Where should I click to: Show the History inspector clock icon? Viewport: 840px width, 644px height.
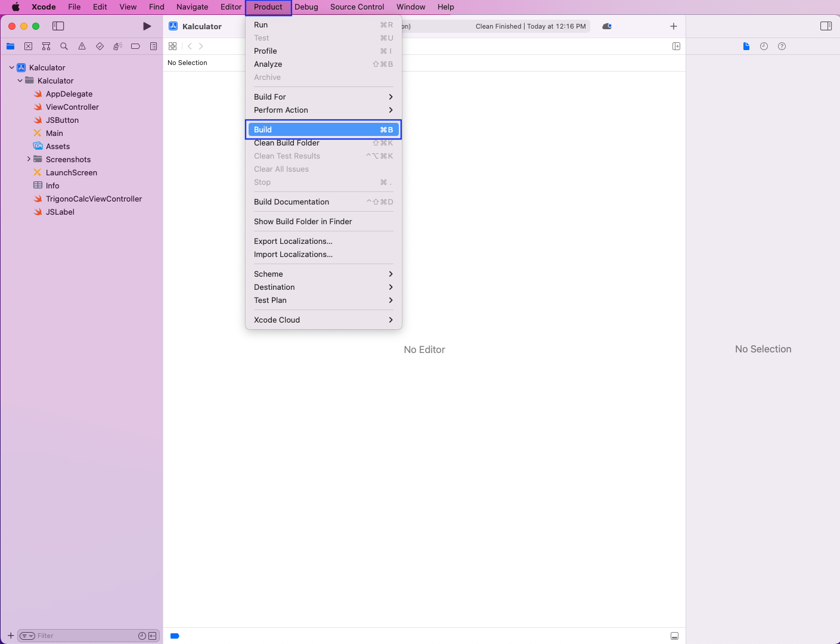coord(764,46)
